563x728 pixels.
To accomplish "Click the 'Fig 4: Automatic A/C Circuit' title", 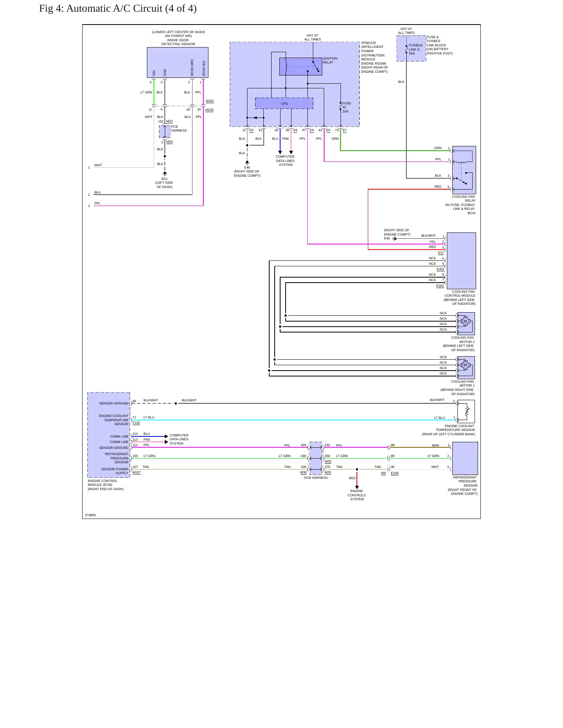I will point(118,9).
